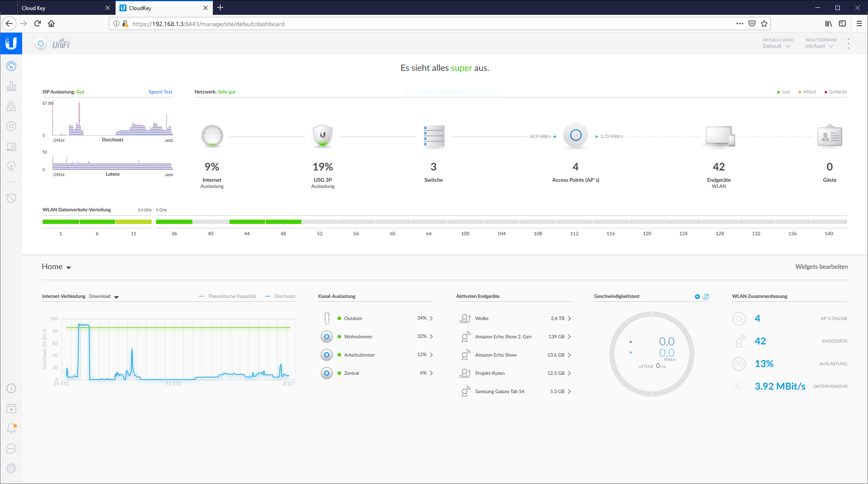Open the Alerts bell with notification dot
Viewport: 868px width, 484px height.
[11, 428]
